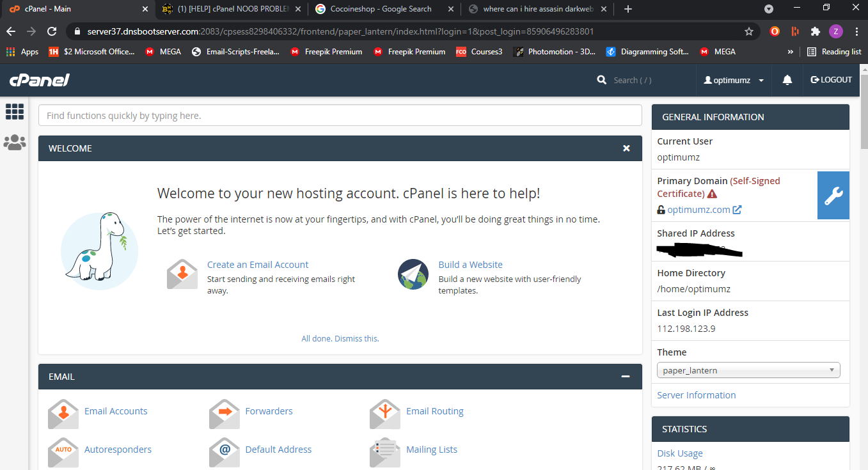Bookmark this page with the star icon
The height and width of the screenshot is (470, 868).
[x=749, y=31]
